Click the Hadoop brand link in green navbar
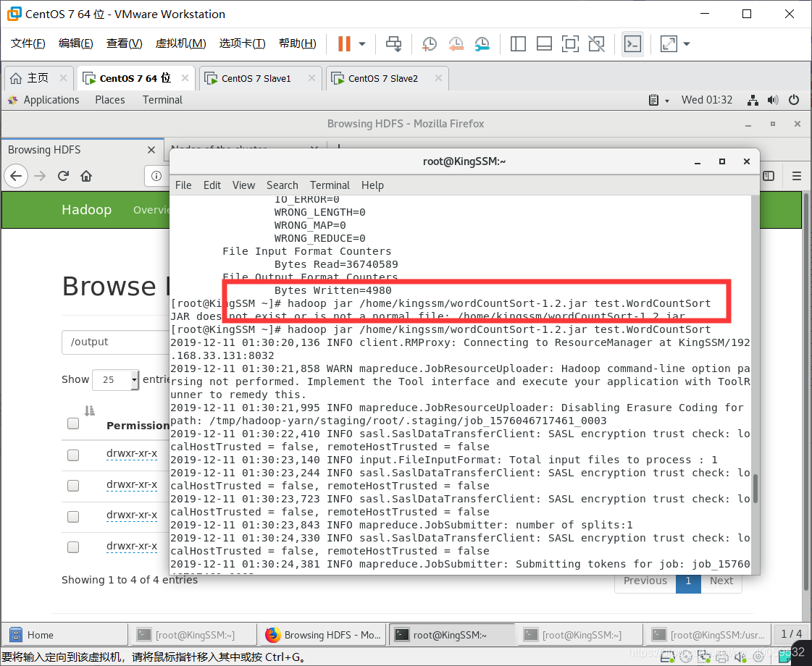This screenshot has width=812, height=666. 86,210
